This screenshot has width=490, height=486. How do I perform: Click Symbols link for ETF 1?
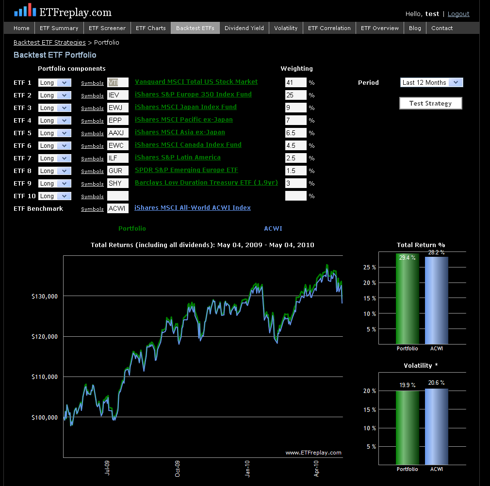point(92,83)
